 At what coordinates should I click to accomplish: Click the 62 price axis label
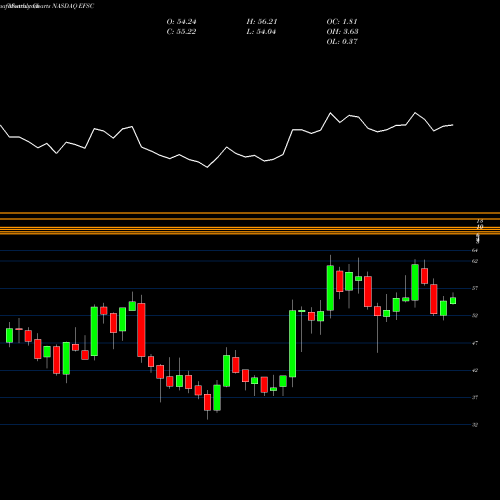475,261
